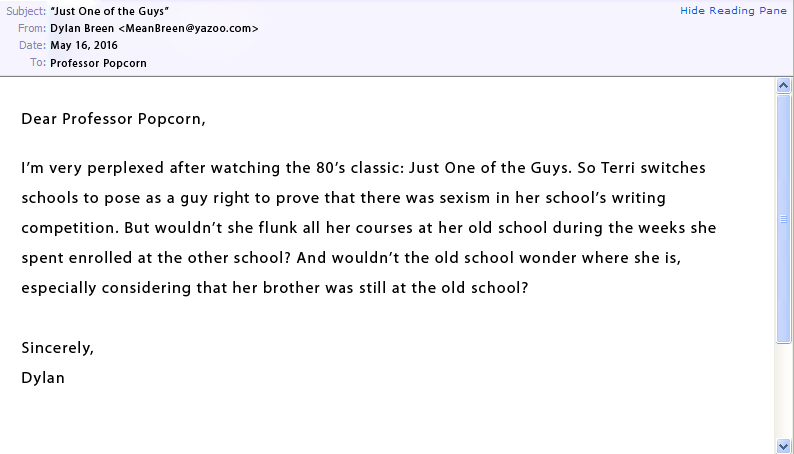Click the From field label
This screenshot has height=454, width=794.
click(31, 28)
